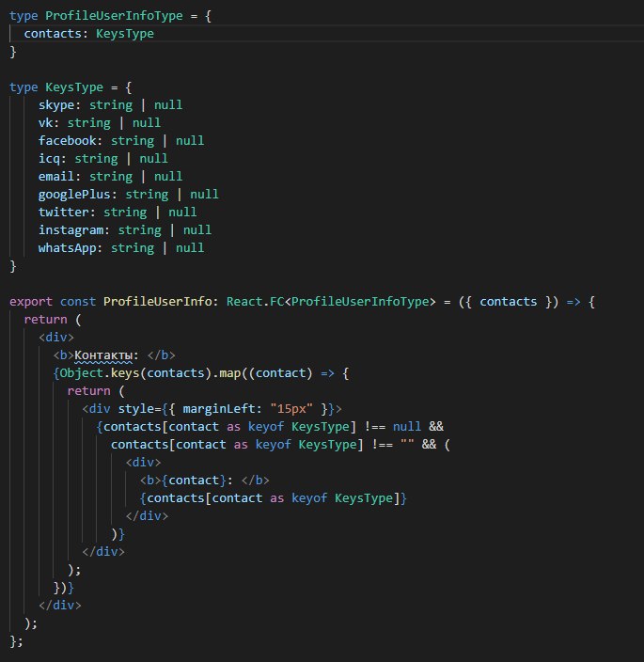Click the first 'return (' statement
Viewport: 644px width, 662px height.
coord(53,320)
